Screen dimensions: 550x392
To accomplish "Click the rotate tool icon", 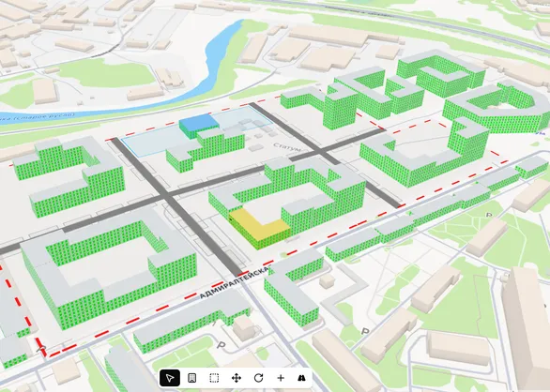I will pos(258,378).
